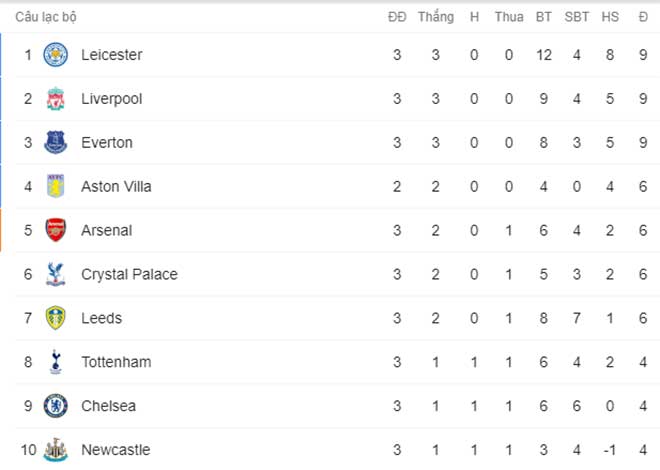Click the Thắng column header
The width and height of the screenshot is (660, 470).
point(436,17)
